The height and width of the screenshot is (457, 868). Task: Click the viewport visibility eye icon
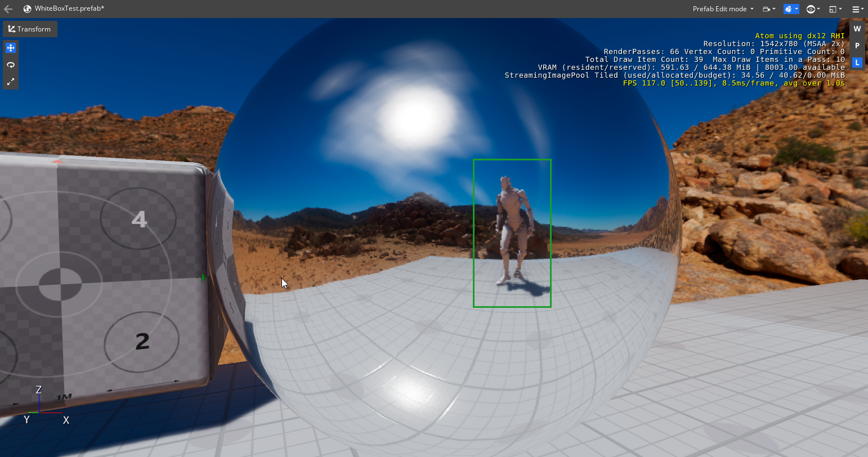pyautogui.click(x=810, y=9)
